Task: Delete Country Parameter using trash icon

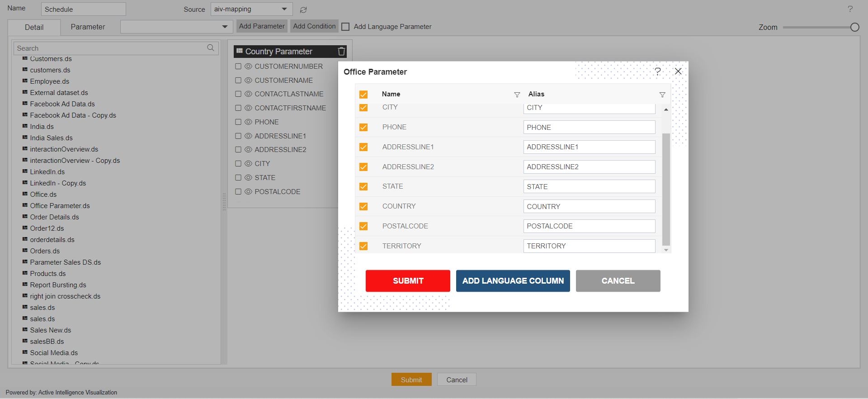Action: pos(342,52)
